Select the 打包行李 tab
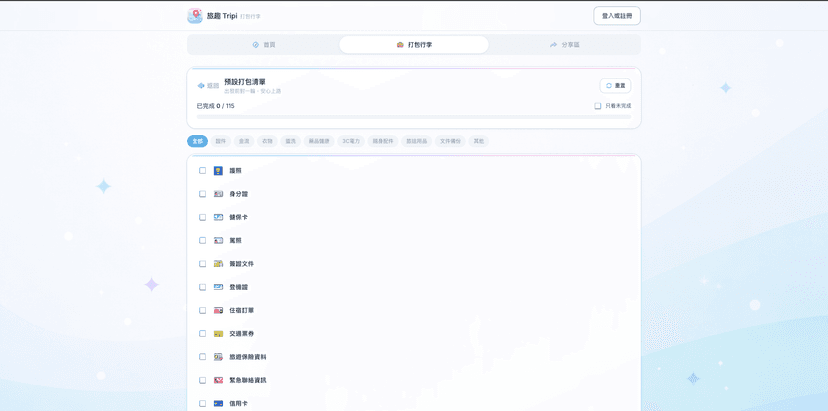The height and width of the screenshot is (411, 828). [x=414, y=45]
